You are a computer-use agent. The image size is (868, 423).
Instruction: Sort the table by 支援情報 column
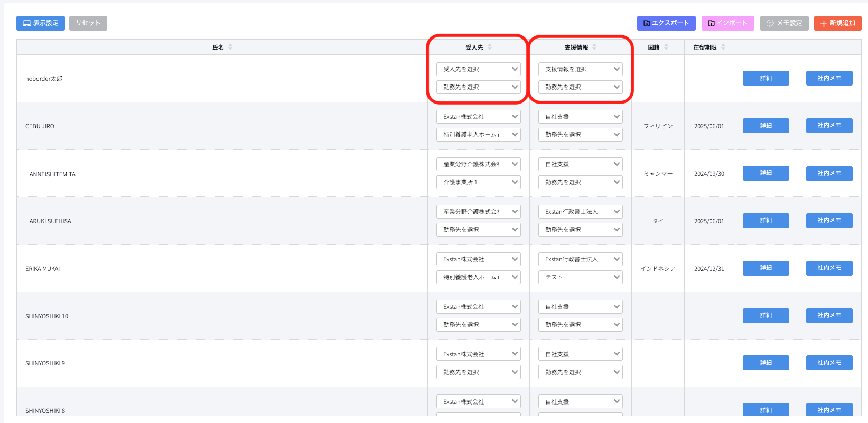point(594,47)
